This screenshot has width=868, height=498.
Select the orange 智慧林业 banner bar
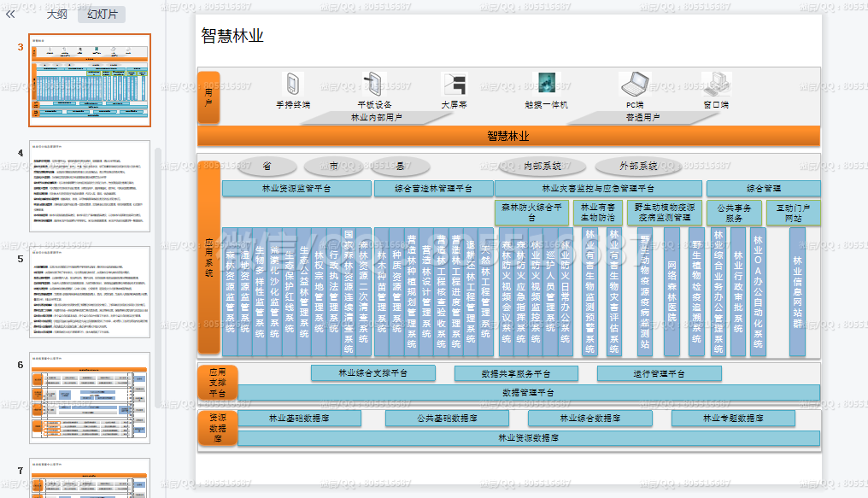pos(508,136)
